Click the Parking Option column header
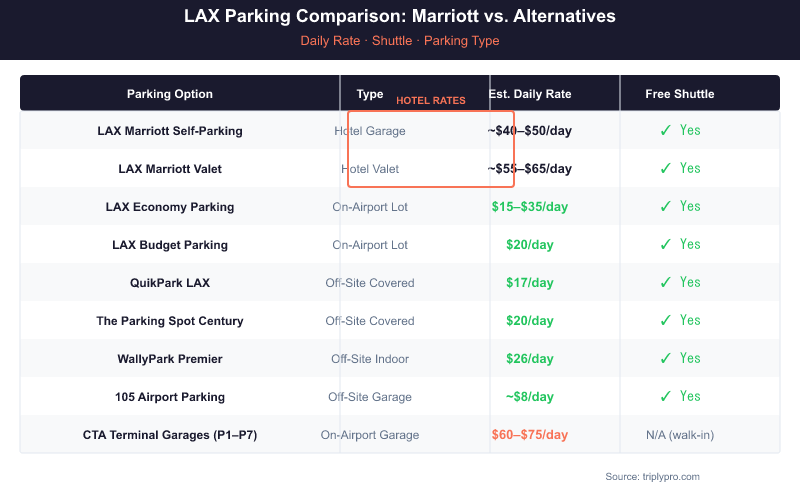Image resolution: width=800 pixels, height=500 pixels. (x=170, y=94)
